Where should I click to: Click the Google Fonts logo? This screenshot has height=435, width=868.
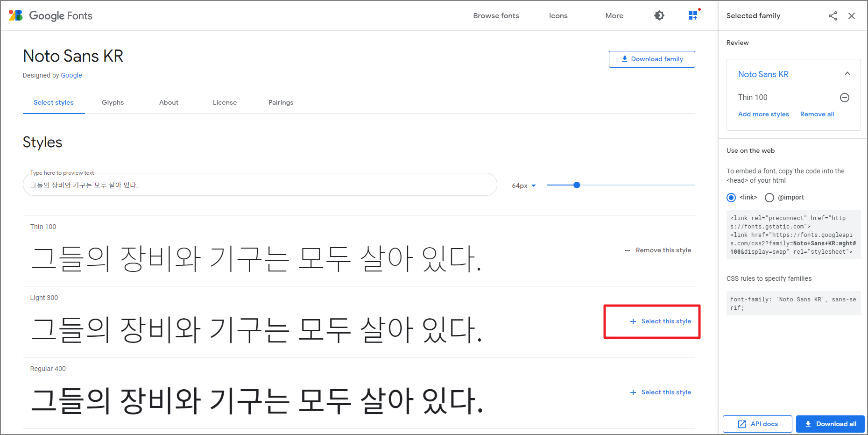click(50, 15)
